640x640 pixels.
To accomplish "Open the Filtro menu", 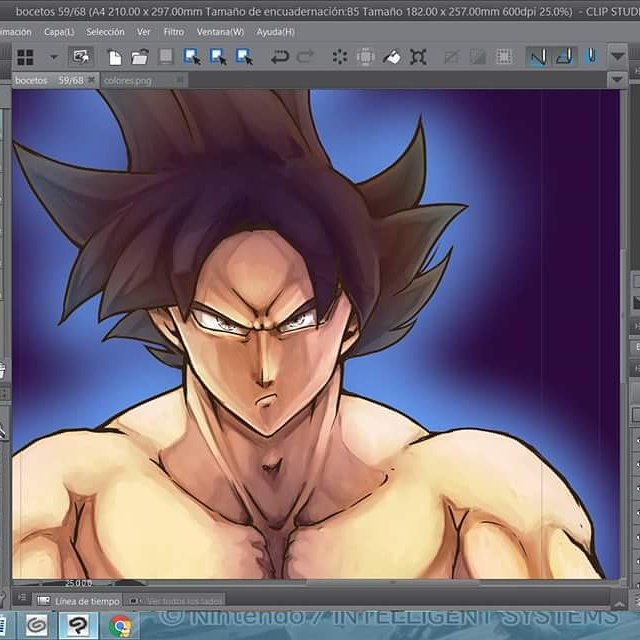I will [x=174, y=32].
